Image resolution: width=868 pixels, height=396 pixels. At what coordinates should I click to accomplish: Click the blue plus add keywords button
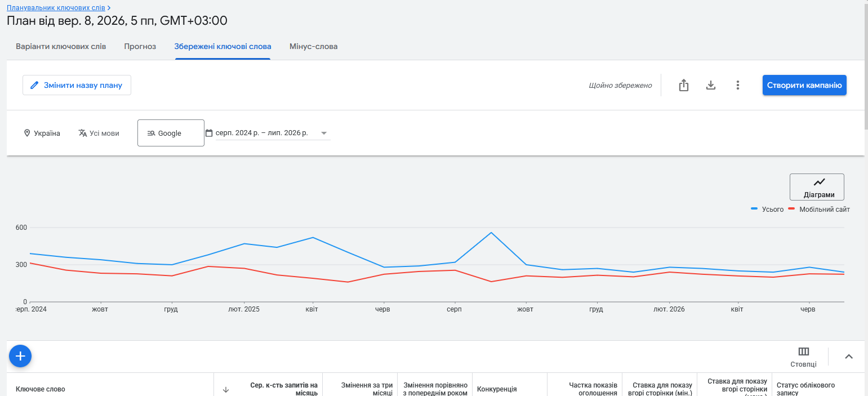20,356
